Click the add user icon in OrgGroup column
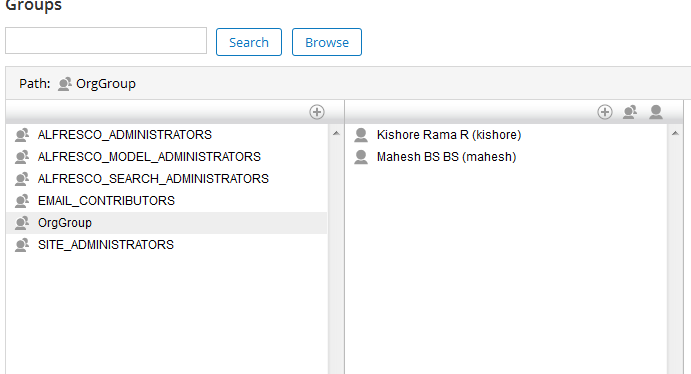Viewport: 691px width, 374px height. pyautogui.click(x=656, y=112)
